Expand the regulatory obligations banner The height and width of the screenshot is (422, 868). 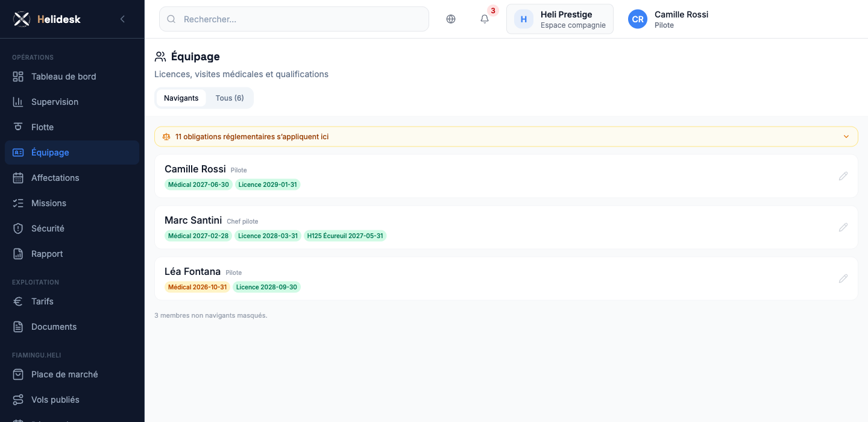click(506, 137)
